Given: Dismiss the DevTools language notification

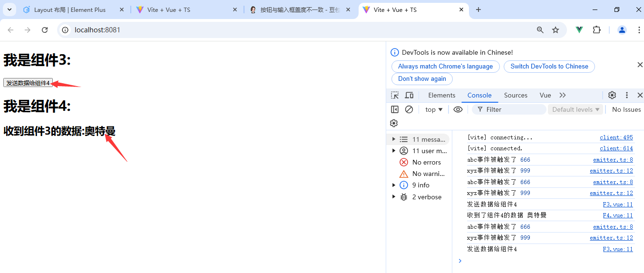Looking at the screenshot, I should tap(640, 65).
